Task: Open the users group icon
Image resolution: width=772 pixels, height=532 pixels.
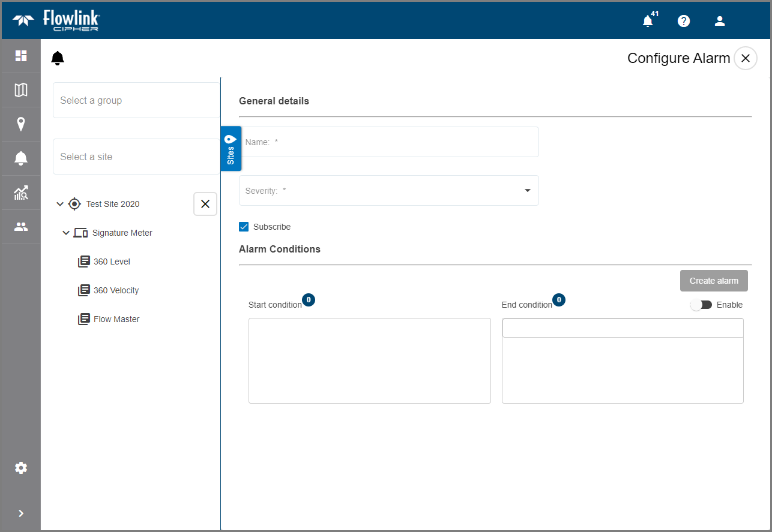Action: point(21,227)
